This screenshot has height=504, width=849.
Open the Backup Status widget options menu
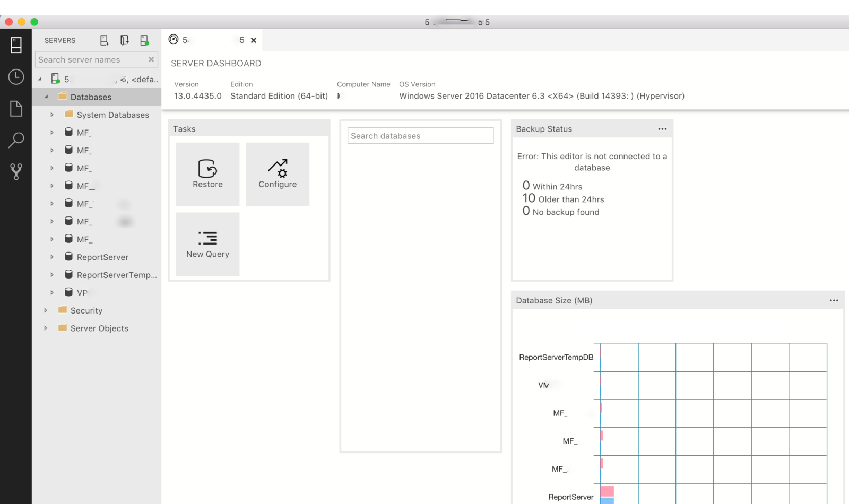pos(662,128)
